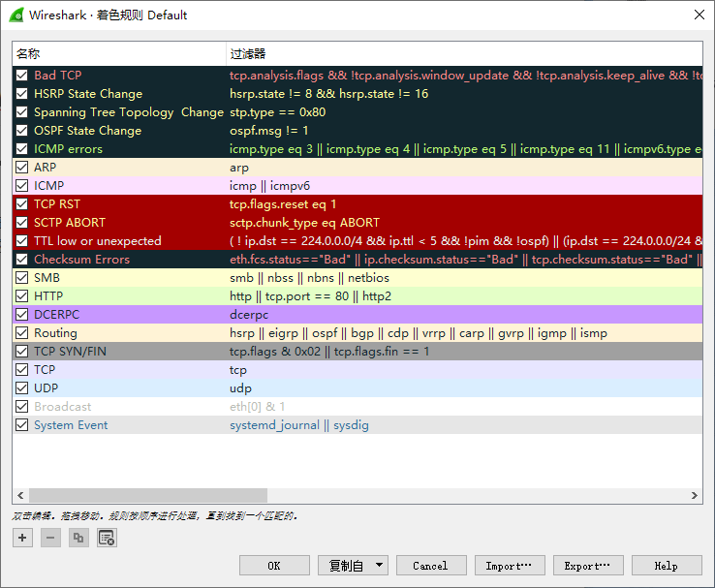The height and width of the screenshot is (588, 715).
Task: Toggle the Broadcast rule checkbox
Action: tap(22, 407)
